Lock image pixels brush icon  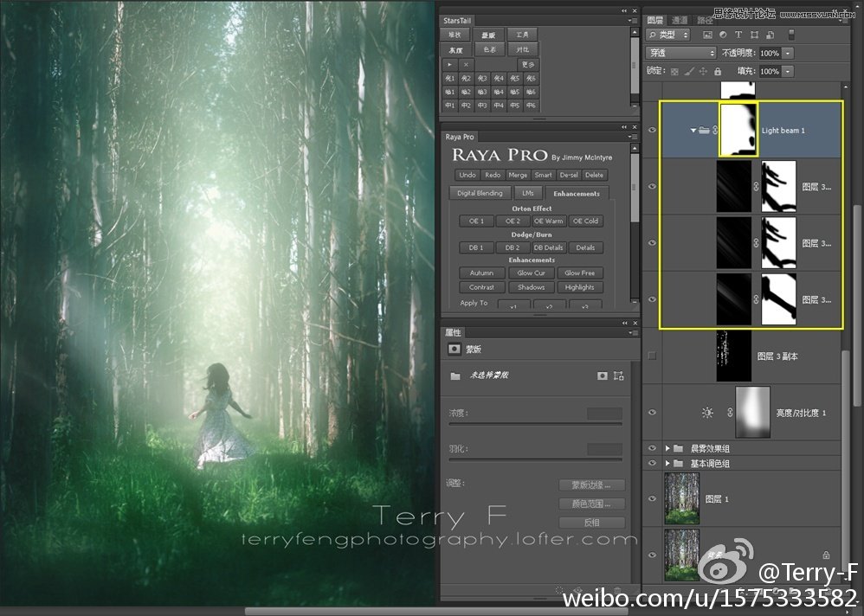[689, 71]
